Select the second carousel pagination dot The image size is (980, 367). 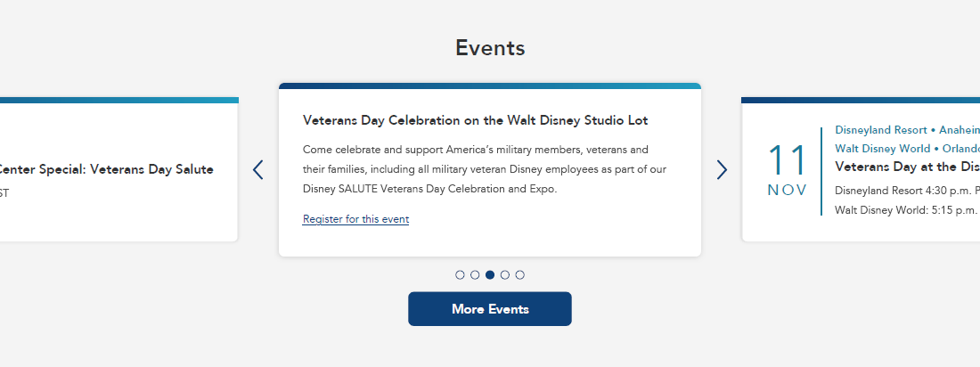pos(475,274)
